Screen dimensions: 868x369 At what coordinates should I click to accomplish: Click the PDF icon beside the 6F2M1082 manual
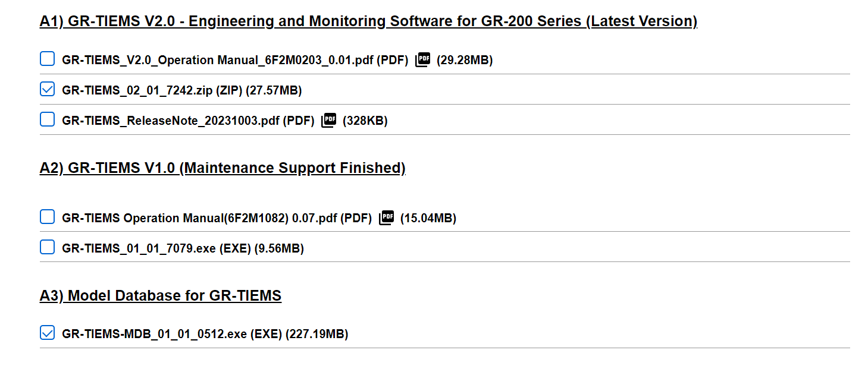(x=387, y=217)
